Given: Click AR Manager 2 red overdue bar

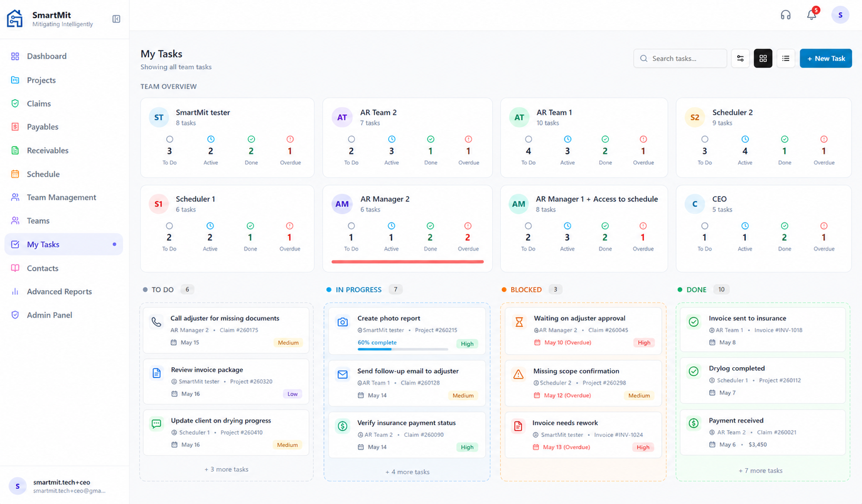Looking at the screenshot, I should 408,262.
